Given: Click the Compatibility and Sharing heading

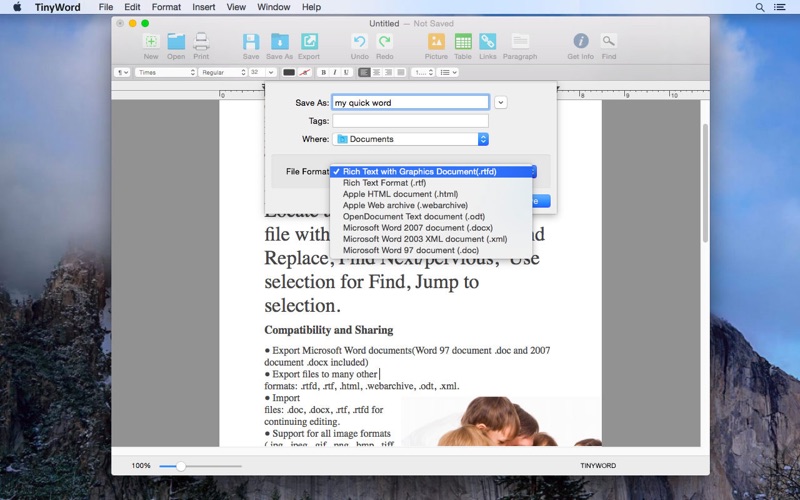Looking at the screenshot, I should point(329,330).
